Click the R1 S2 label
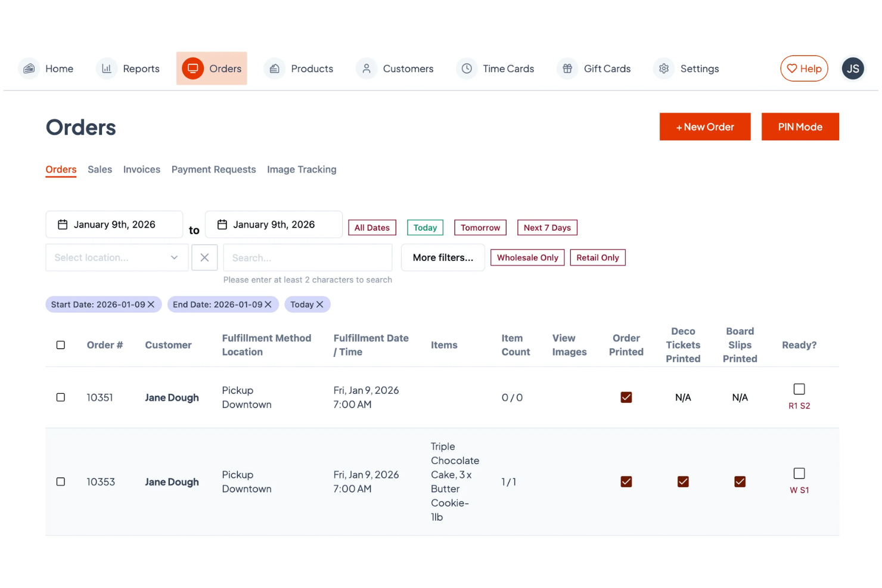The image size is (882, 588). click(799, 406)
